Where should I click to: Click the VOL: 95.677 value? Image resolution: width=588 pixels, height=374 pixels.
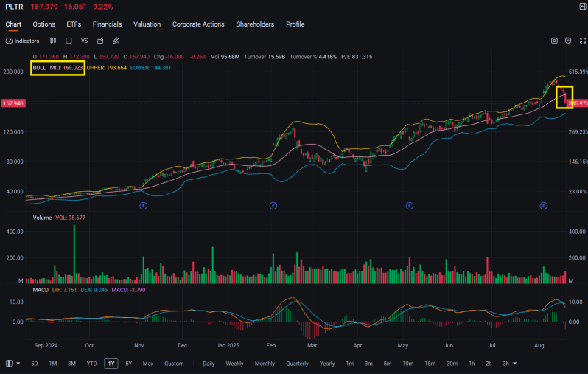71,218
